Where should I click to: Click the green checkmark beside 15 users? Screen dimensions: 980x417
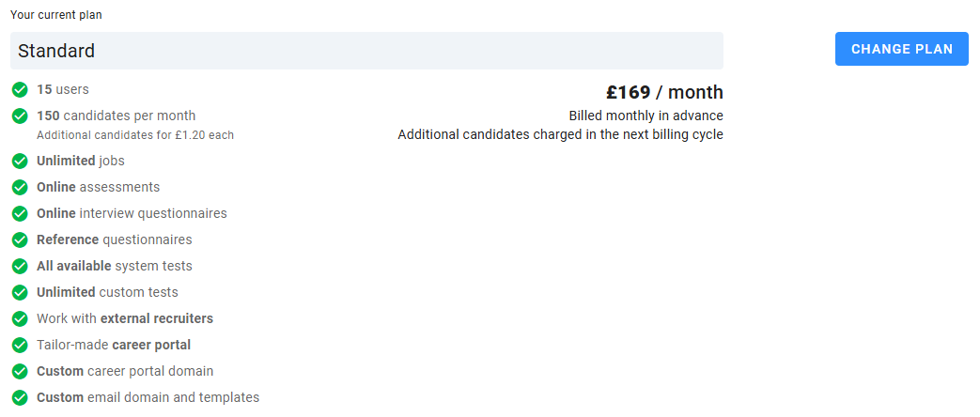point(19,90)
